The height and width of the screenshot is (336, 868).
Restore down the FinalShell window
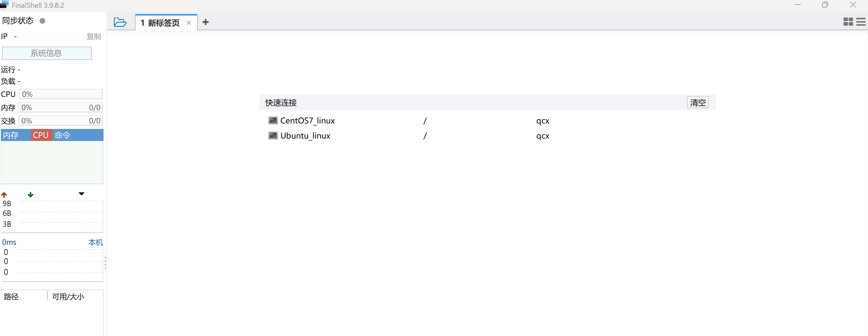click(x=825, y=5)
